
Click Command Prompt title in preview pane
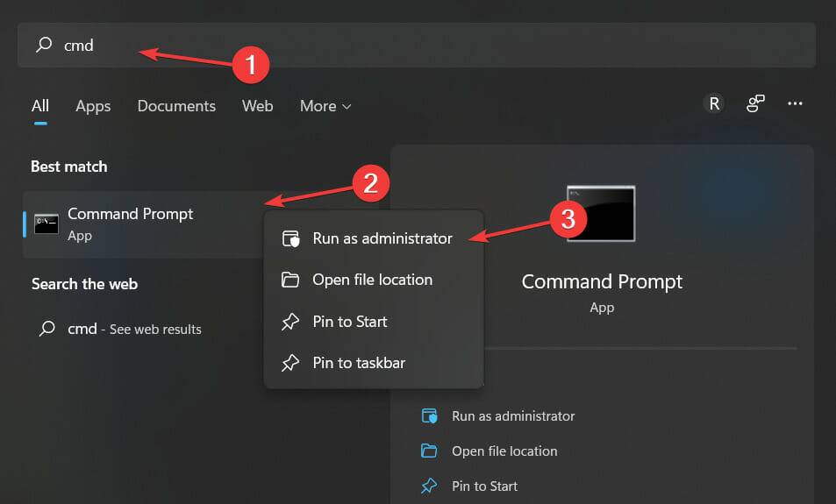tap(602, 281)
